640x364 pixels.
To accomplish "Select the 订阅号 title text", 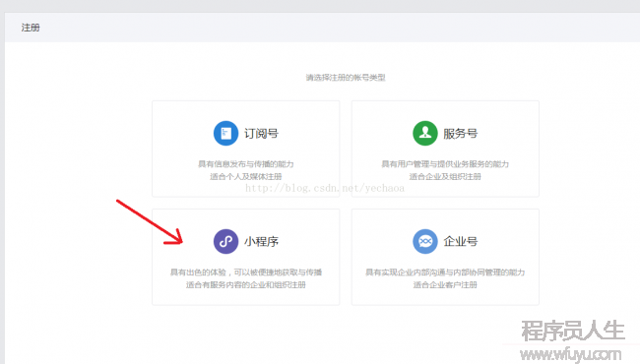I will click(x=261, y=134).
